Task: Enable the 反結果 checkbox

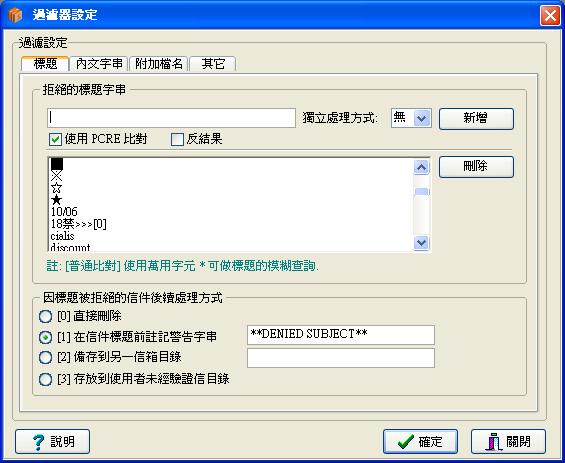Action: [x=177, y=139]
